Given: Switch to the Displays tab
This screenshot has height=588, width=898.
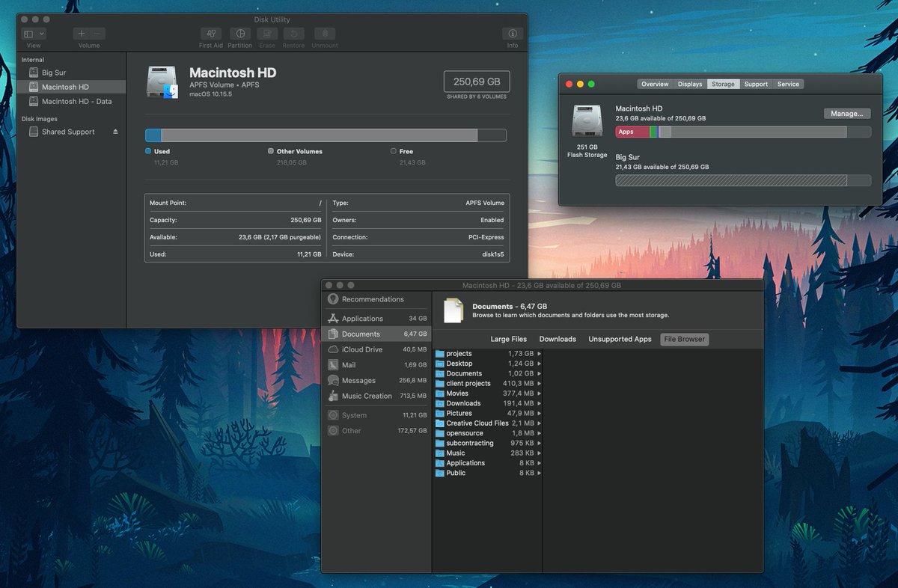Looking at the screenshot, I should [689, 84].
